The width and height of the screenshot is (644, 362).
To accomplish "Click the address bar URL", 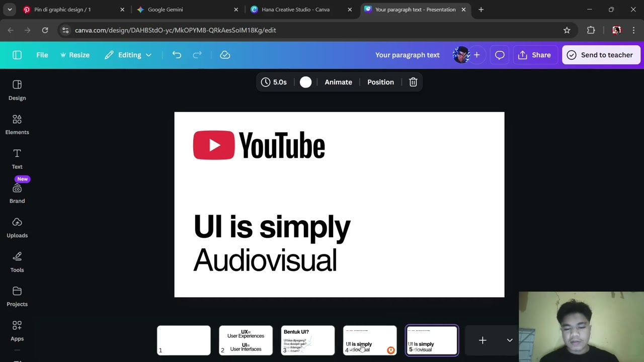I will point(175,30).
